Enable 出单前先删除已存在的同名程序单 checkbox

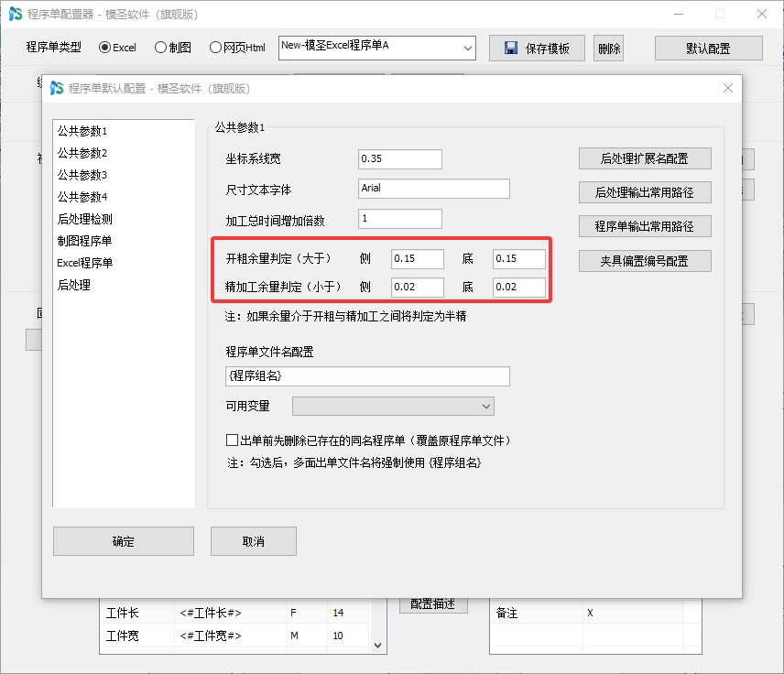[x=232, y=440]
